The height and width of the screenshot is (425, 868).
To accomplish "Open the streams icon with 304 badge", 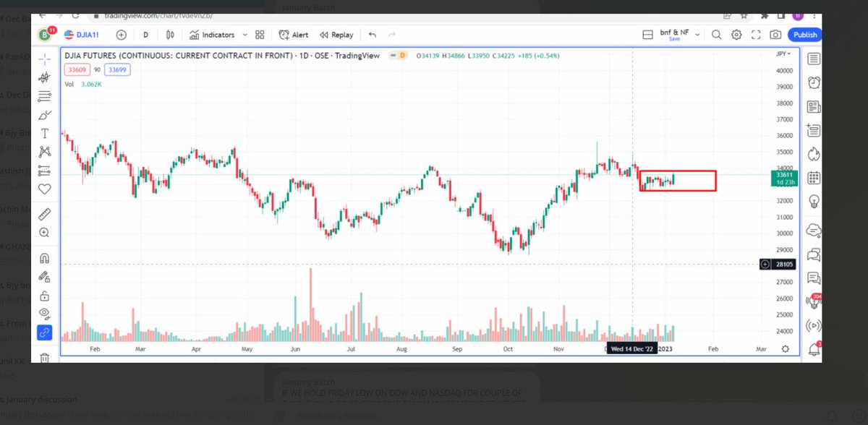I will click(814, 301).
